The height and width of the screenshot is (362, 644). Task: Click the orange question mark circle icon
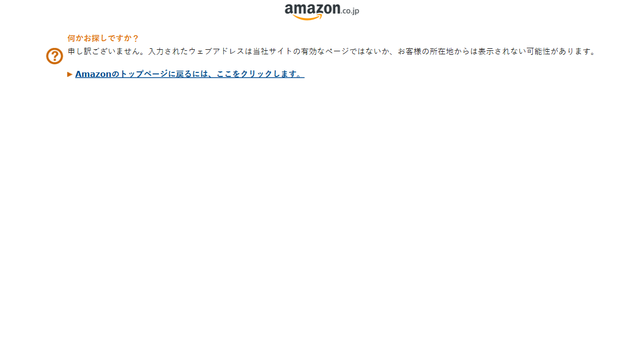54,56
